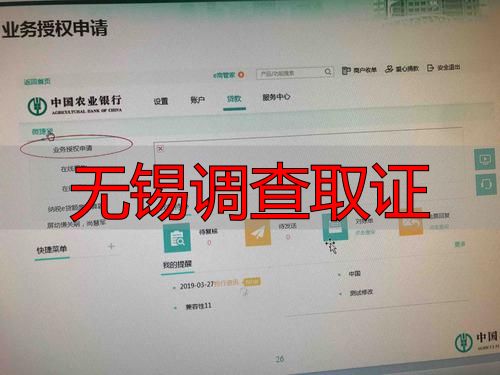Click the 微捷贷 submenu heading
500x375 pixels.
[42, 132]
